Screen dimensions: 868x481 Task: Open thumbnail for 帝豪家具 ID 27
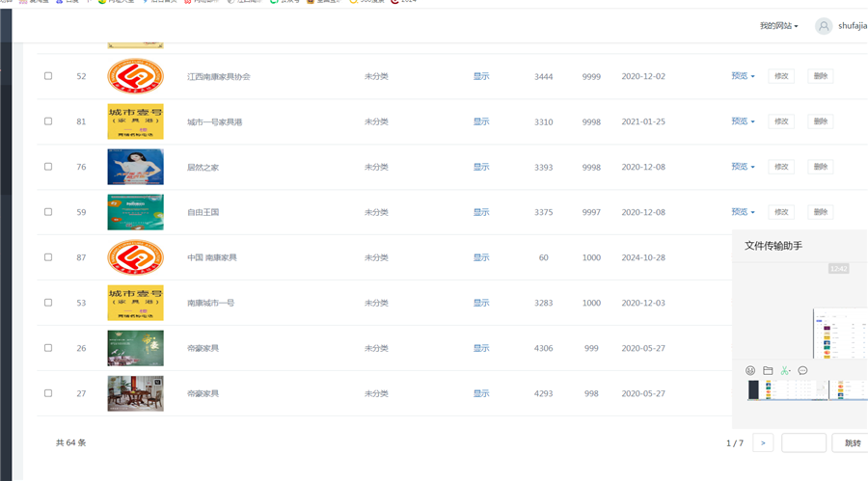pos(135,393)
